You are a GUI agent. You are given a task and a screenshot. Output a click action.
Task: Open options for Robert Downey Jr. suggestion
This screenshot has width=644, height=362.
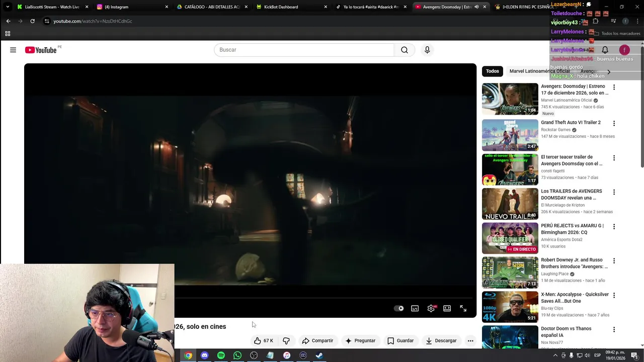point(614,261)
